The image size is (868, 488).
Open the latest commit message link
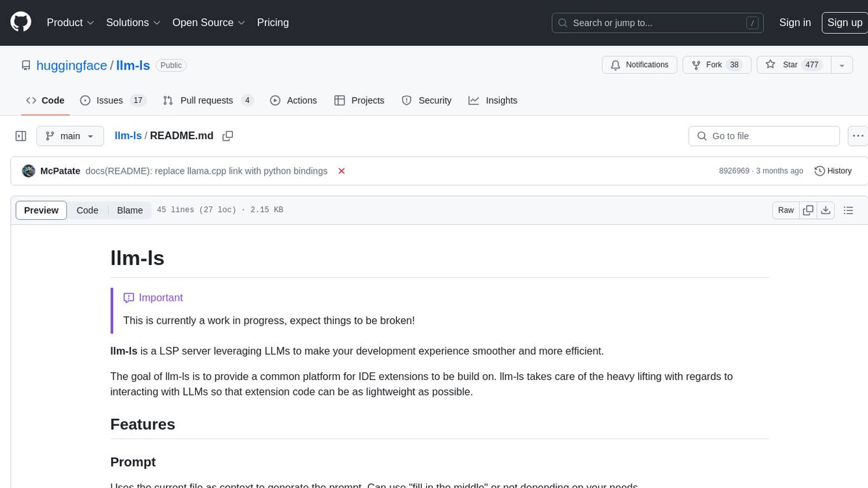(206, 171)
